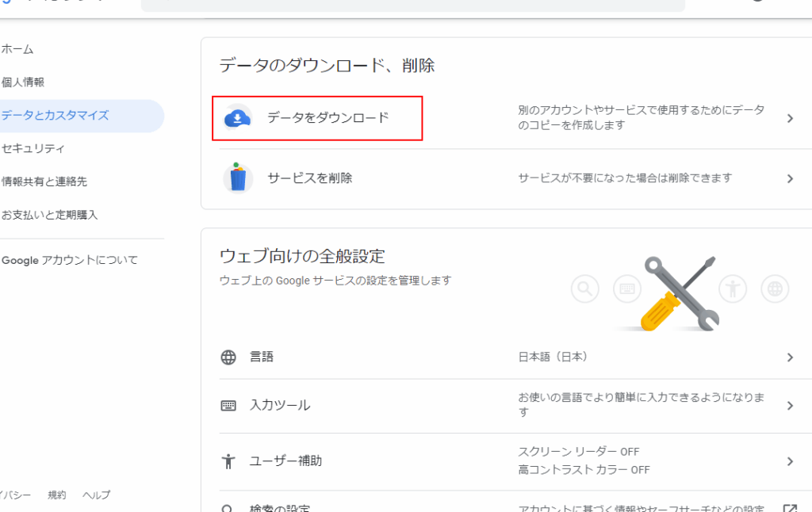Open お支払いと定期購入 sidebar item
Image resolution: width=812 pixels, height=512 pixels.
tap(50, 215)
